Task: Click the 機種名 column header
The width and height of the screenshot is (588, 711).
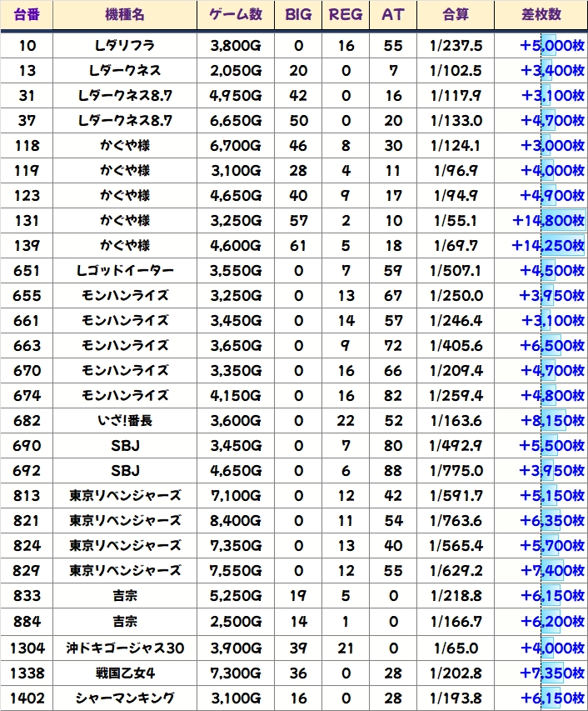Action: pyautogui.click(x=125, y=15)
